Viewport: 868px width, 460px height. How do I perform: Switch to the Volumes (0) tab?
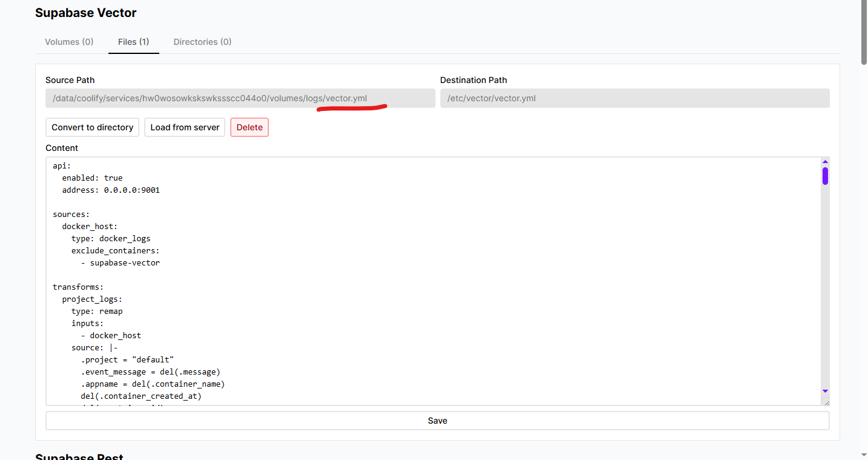click(69, 42)
